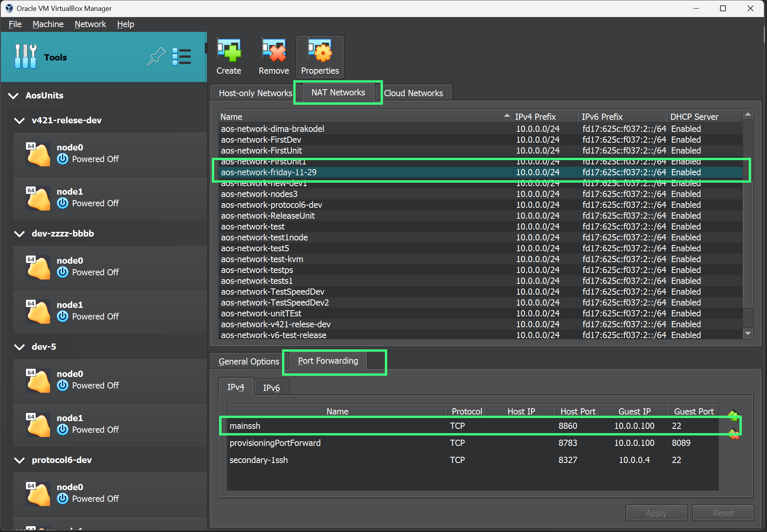767x532 pixels.
Task: Create a new NAT network
Action: [x=229, y=56]
